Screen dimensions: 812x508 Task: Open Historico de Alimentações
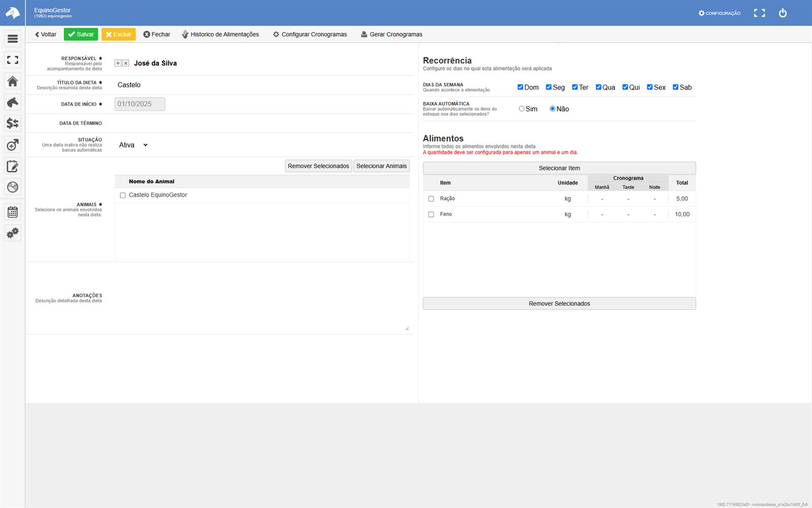(x=220, y=35)
